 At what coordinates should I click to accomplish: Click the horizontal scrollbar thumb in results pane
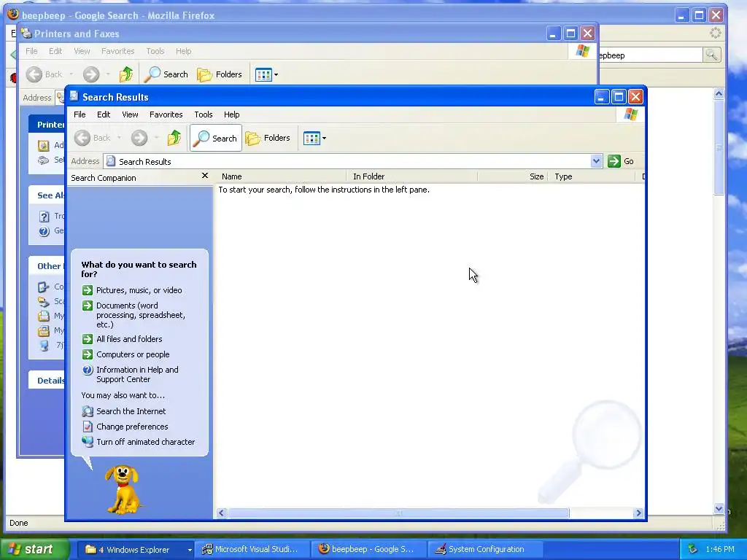(399, 513)
